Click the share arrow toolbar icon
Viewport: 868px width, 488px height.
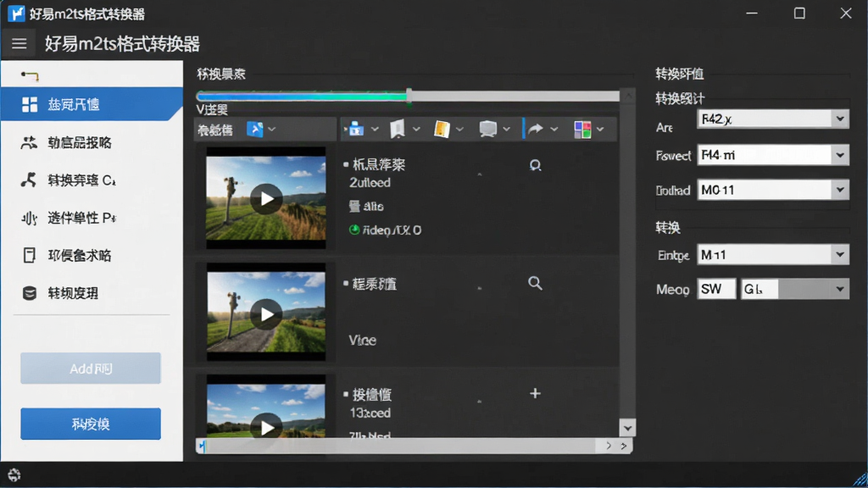[536, 130]
